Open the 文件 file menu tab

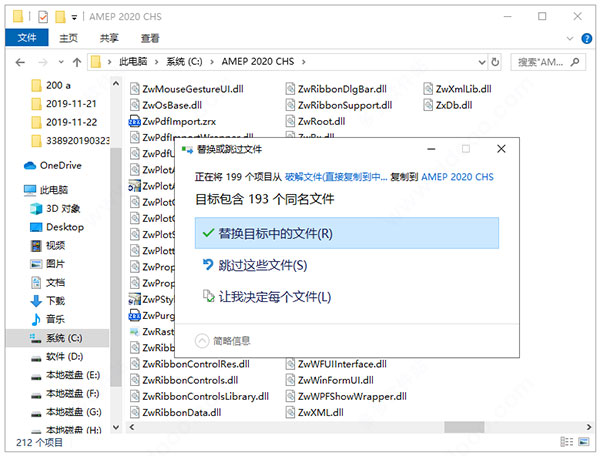[x=25, y=39]
